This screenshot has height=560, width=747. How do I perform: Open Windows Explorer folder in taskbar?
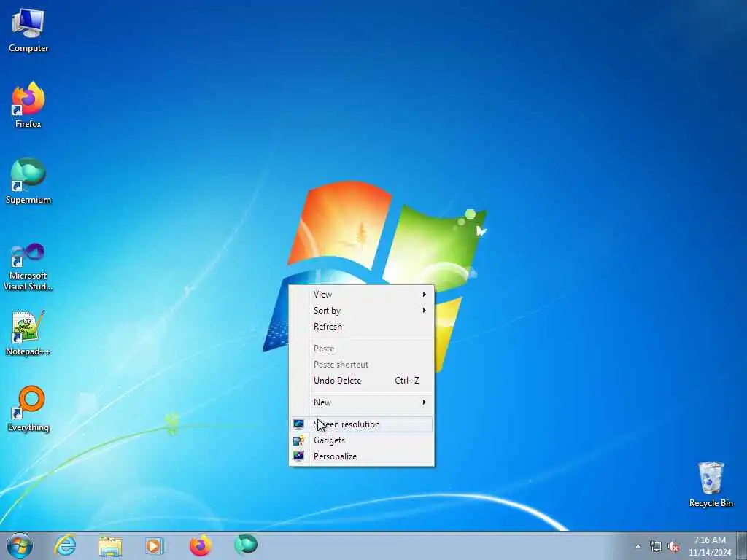[x=110, y=545]
